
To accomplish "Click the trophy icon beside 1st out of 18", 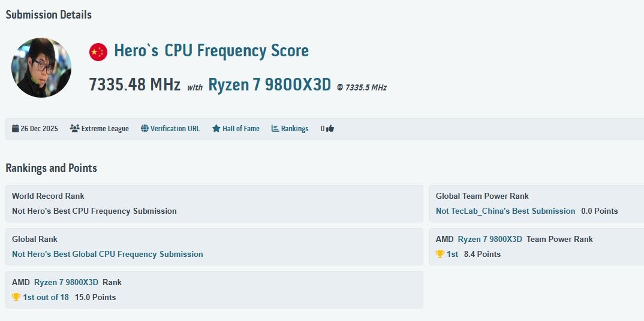I will 16,297.
